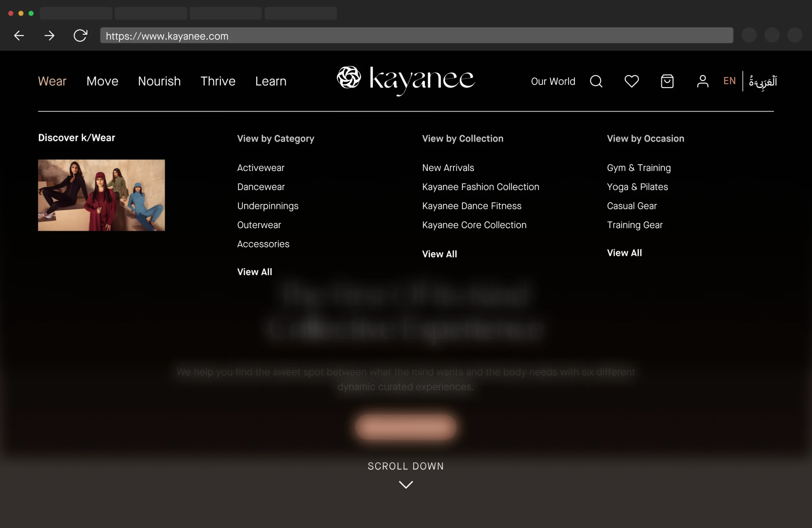Open the Move menu

click(103, 81)
